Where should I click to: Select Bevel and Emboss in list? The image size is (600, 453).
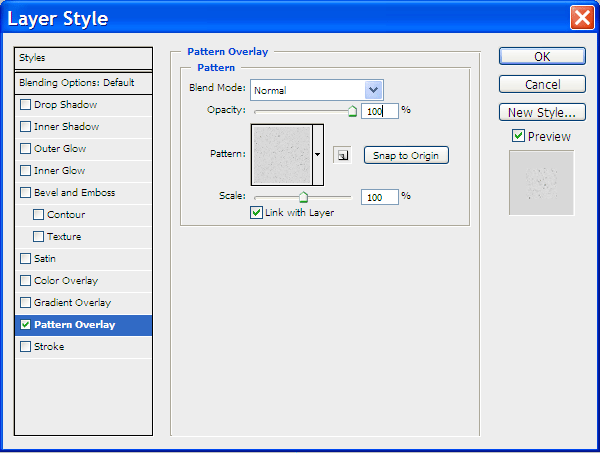(x=74, y=193)
